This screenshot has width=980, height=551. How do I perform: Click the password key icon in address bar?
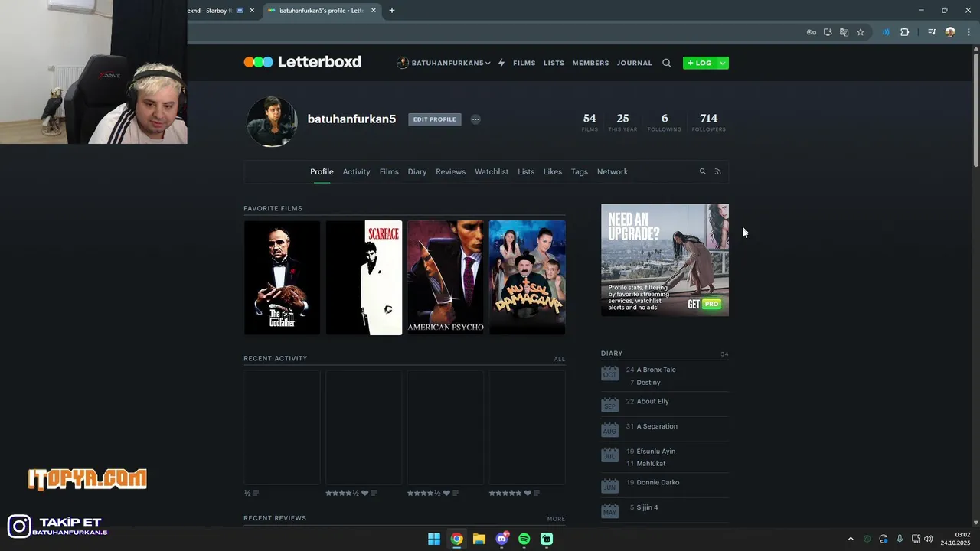pos(812,32)
